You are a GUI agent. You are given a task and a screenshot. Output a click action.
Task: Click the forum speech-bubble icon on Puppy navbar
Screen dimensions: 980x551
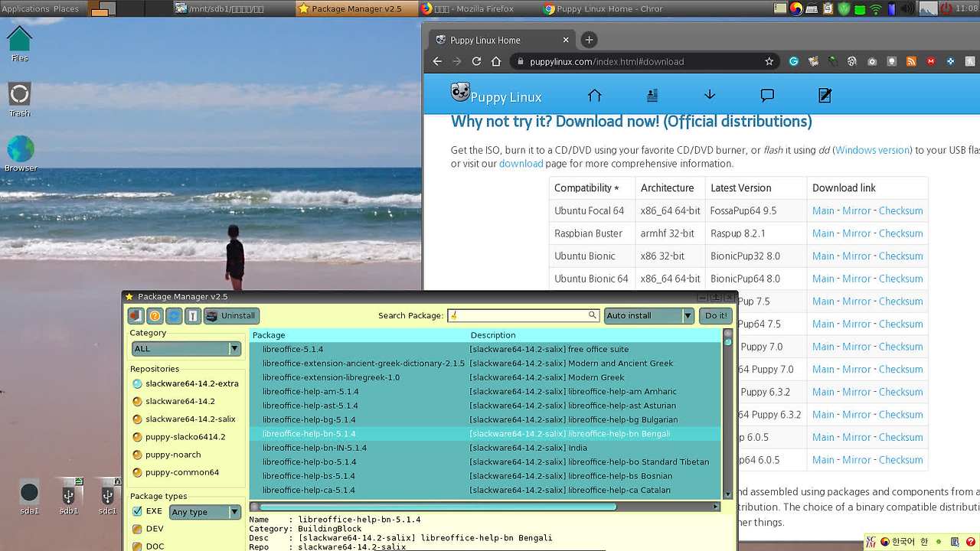point(766,94)
